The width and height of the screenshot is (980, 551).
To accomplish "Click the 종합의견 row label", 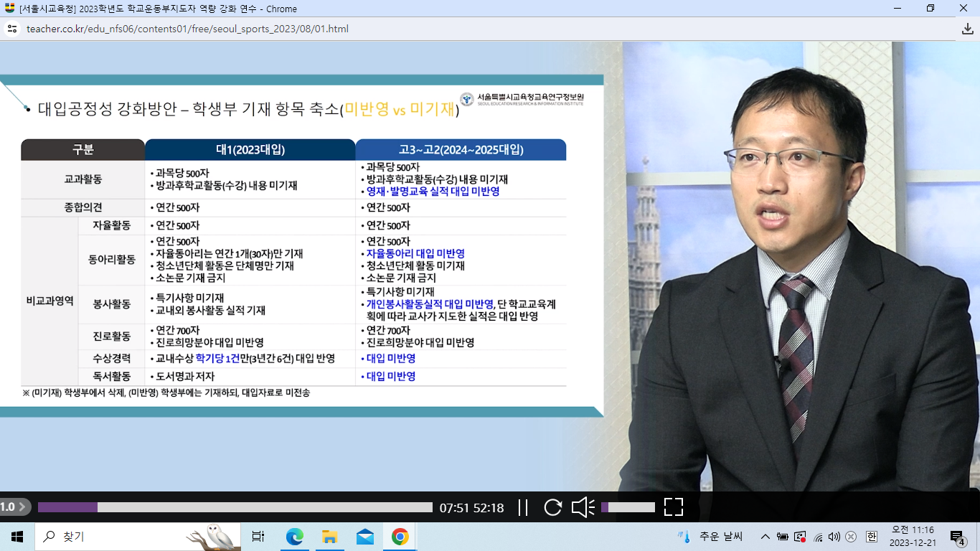I will tap(83, 207).
